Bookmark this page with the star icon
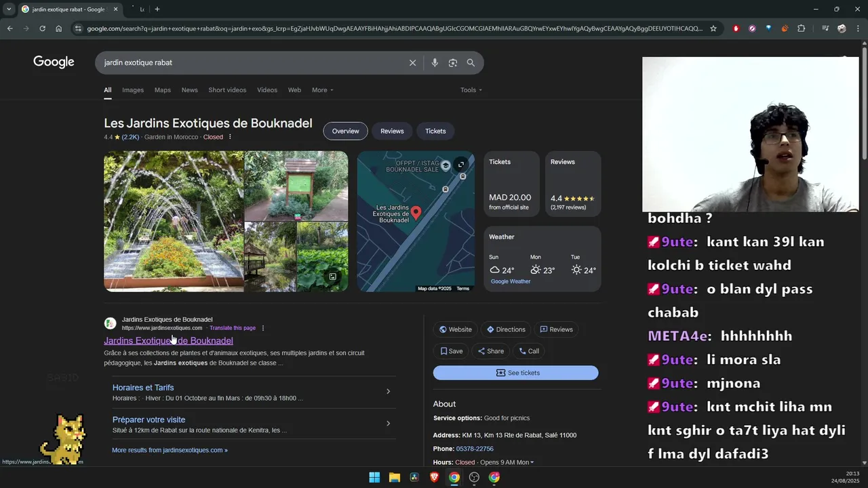Viewport: 868px width, 488px height. [713, 28]
